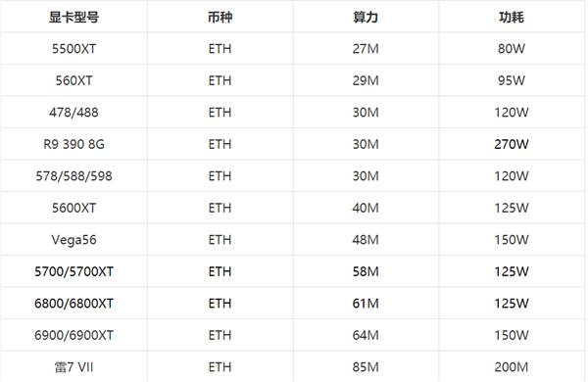This screenshot has height=382, width=588.
Task: Select the 5500XT model cell
Action: (73, 49)
